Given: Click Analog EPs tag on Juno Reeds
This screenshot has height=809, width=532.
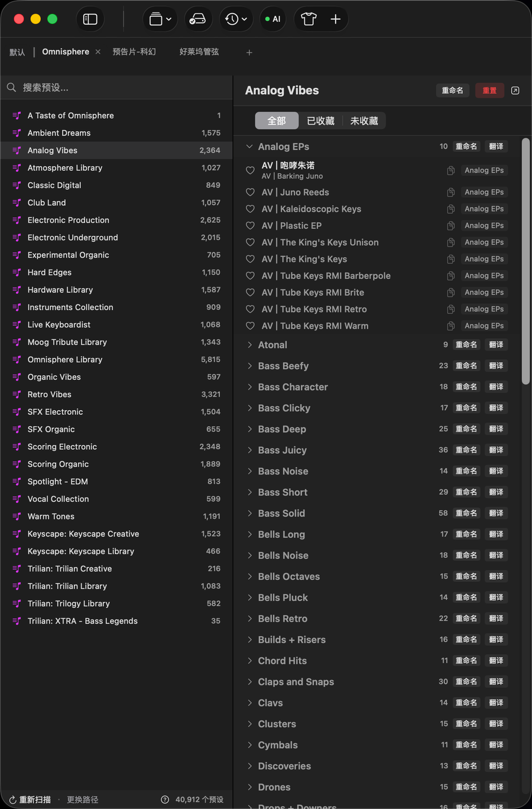Looking at the screenshot, I should point(484,192).
